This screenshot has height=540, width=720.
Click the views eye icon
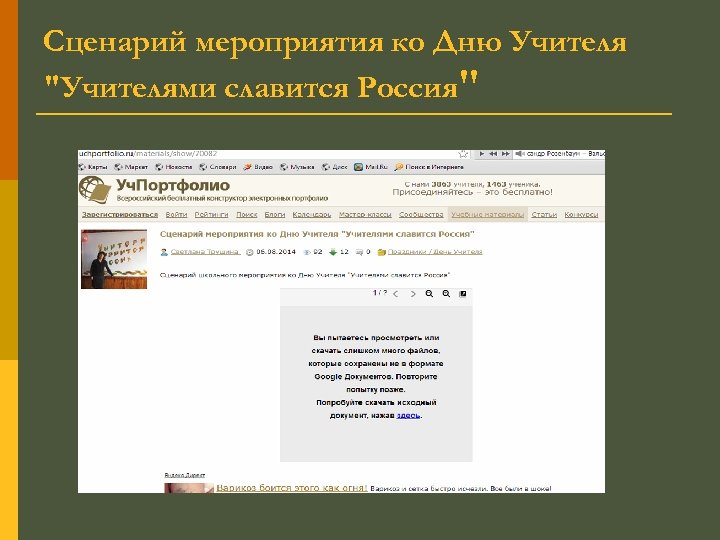point(307,252)
